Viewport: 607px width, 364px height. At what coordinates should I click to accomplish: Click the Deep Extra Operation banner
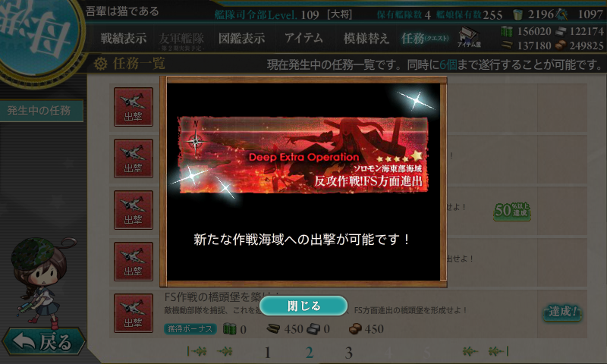[x=303, y=155]
